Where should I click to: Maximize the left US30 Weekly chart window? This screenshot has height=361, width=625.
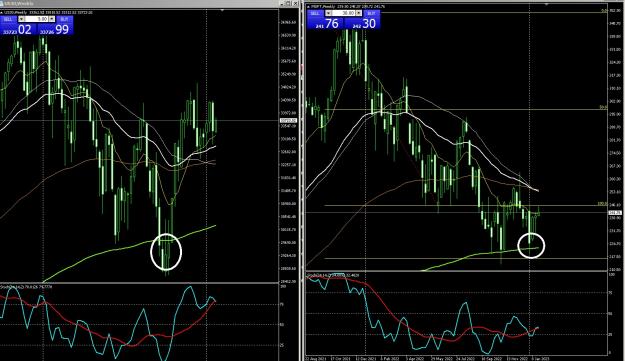289,3
